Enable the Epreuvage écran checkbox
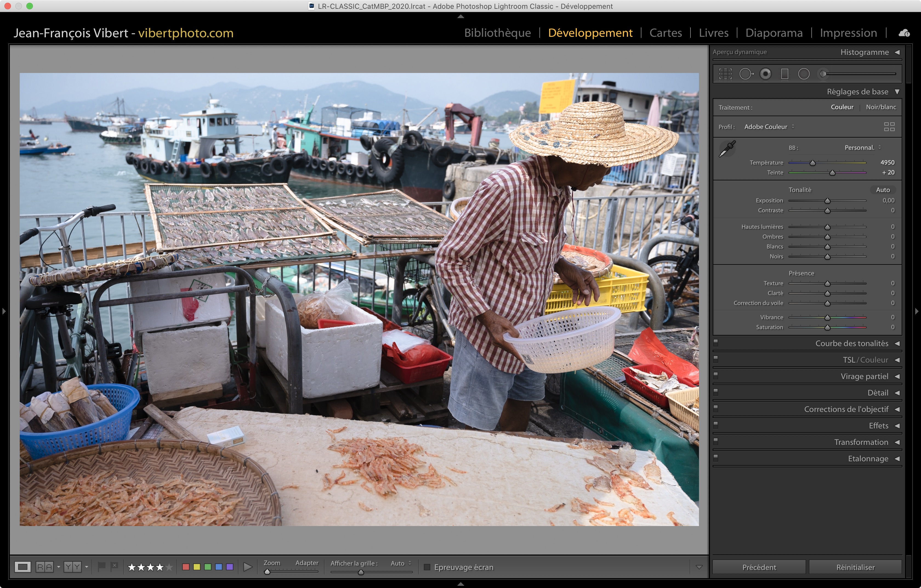The image size is (921, 588). click(427, 567)
